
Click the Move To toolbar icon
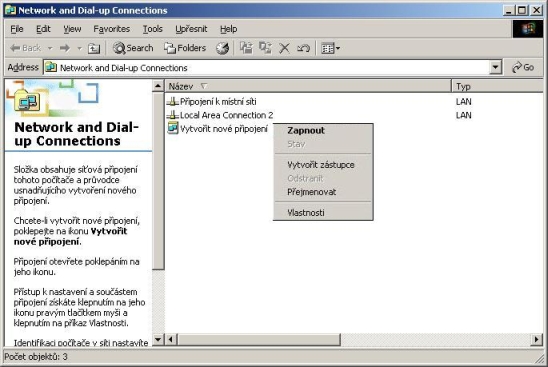point(246,48)
